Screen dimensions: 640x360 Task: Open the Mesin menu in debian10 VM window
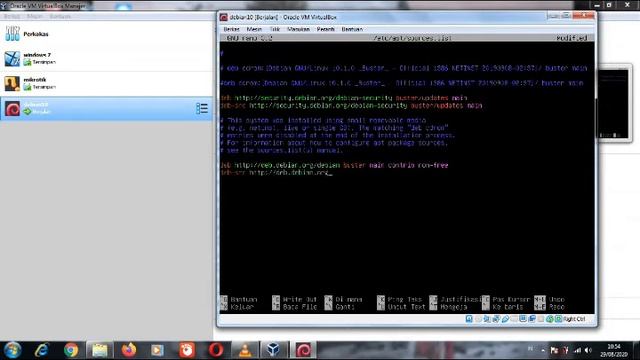coord(254,29)
